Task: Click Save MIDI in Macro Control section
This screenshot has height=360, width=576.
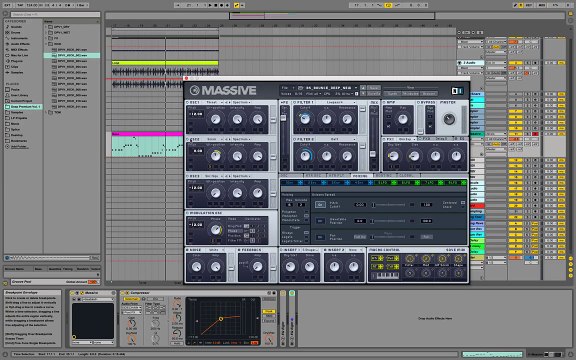Action: tap(456, 250)
